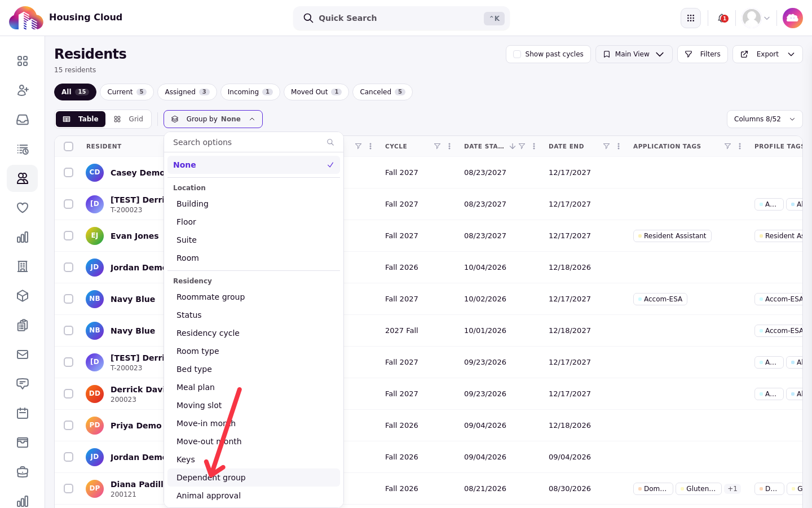Open the add-person icon in sidebar
The image size is (812, 508).
23,90
